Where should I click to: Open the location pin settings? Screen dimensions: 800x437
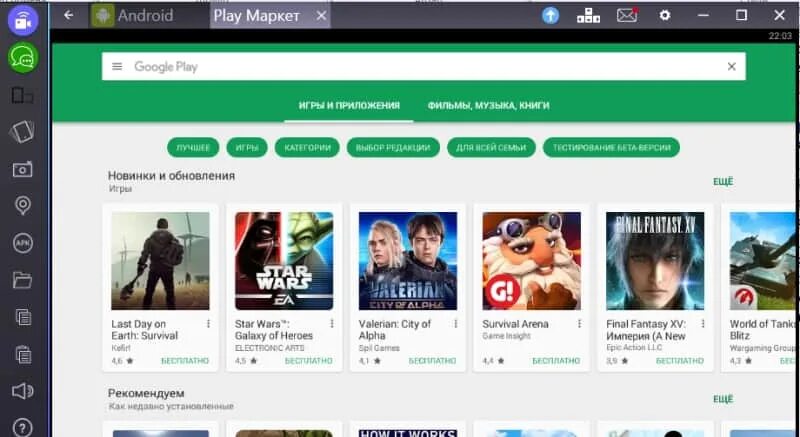pos(22,206)
